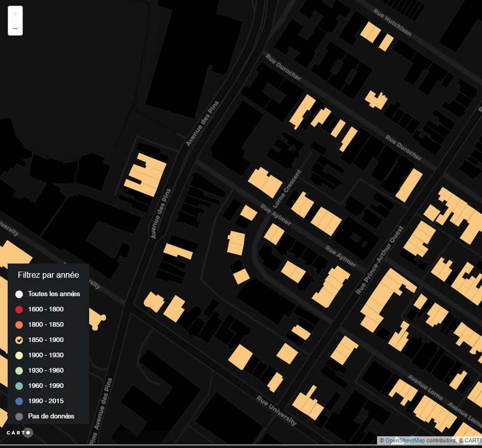This screenshot has height=448, width=482.
Task: Click the '1990 - 2015' text label
Action: (46, 401)
